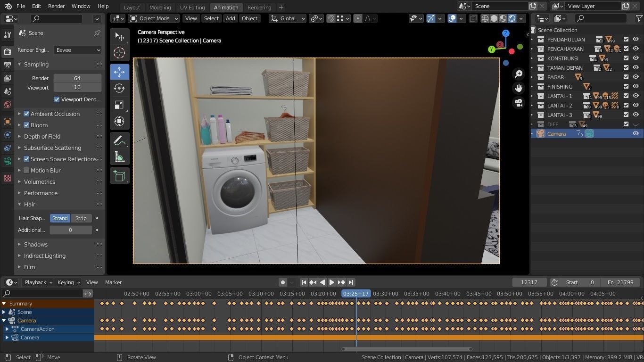
Task: Open the viewport Select menu
Action: click(211, 18)
